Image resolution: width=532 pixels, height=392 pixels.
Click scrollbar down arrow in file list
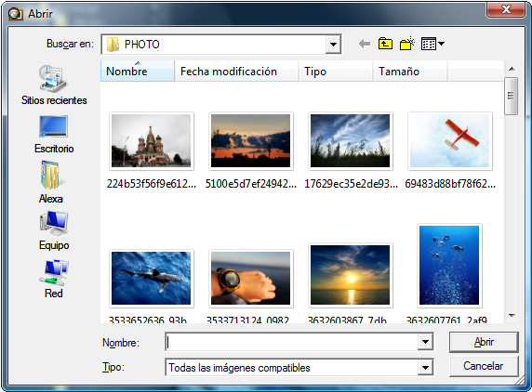(x=512, y=316)
